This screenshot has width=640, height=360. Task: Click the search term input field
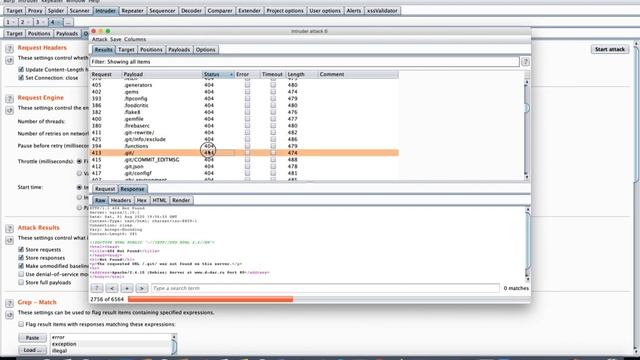pos(325,288)
